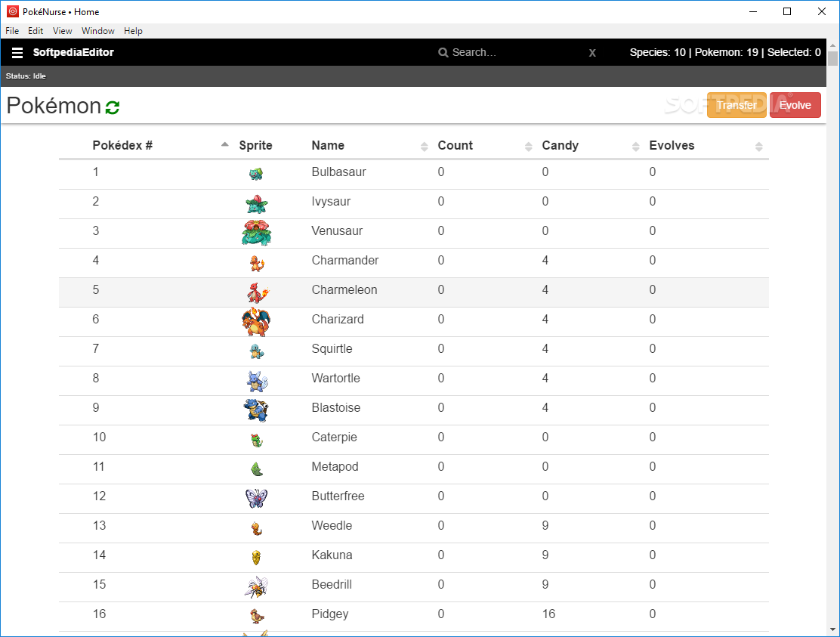This screenshot has height=637, width=840.
Task: Click the Wartortle name cell
Action: click(336, 379)
